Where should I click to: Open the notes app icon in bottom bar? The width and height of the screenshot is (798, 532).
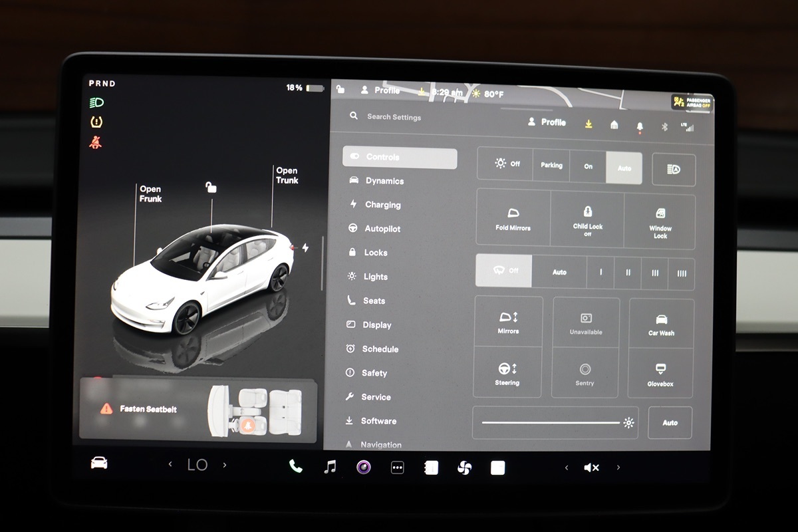coord(431,467)
